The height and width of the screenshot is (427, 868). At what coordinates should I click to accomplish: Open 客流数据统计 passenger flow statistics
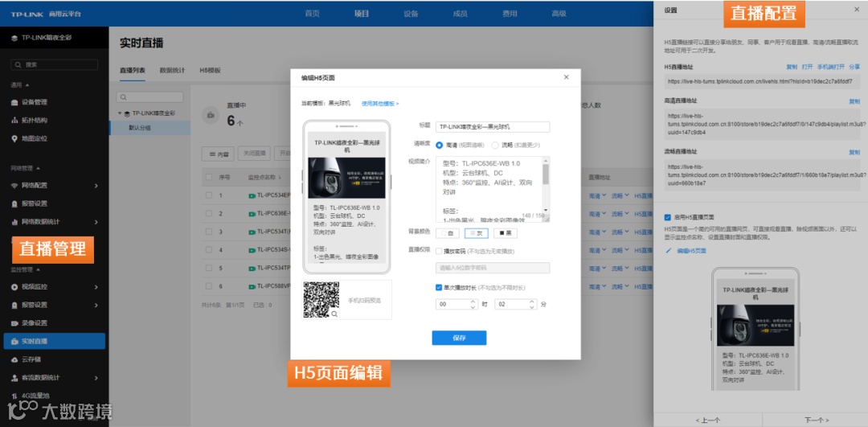click(x=40, y=378)
